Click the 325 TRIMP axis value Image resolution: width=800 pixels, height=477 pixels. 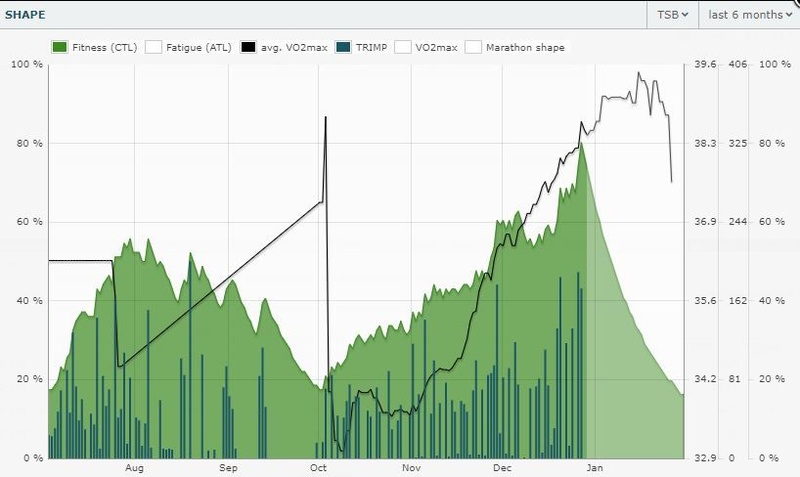738,143
